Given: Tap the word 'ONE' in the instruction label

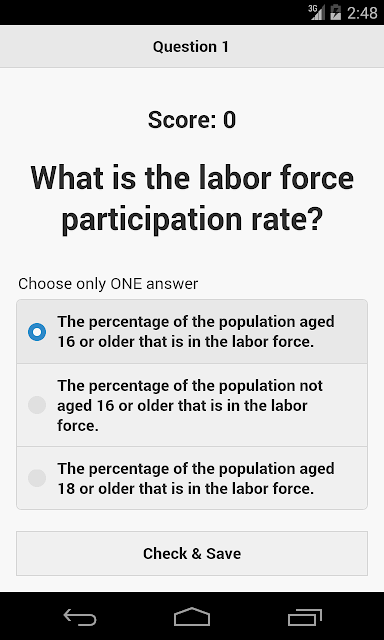Looking at the screenshot, I should pos(126,284).
